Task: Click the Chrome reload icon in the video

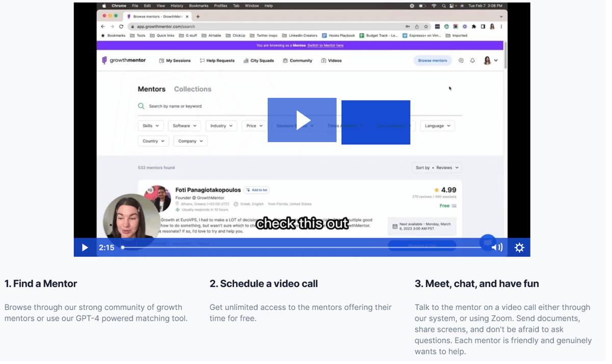Action: point(122,27)
